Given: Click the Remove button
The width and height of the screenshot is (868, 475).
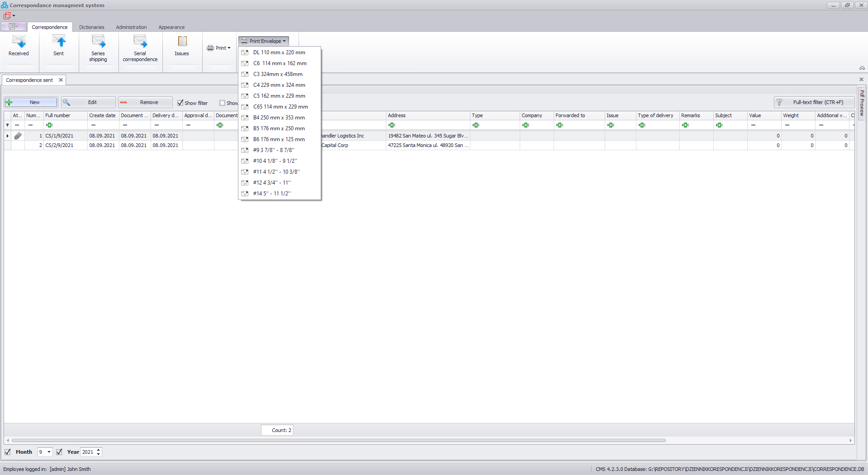Looking at the screenshot, I should [145, 103].
